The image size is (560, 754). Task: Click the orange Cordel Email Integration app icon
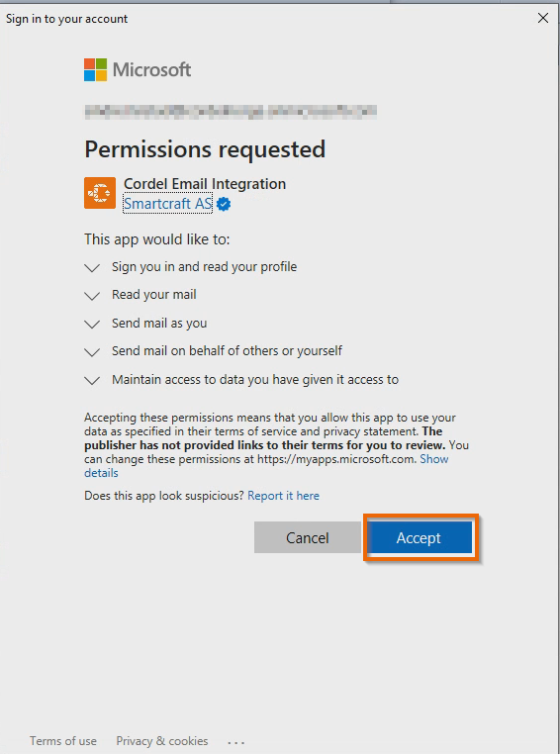click(100, 193)
